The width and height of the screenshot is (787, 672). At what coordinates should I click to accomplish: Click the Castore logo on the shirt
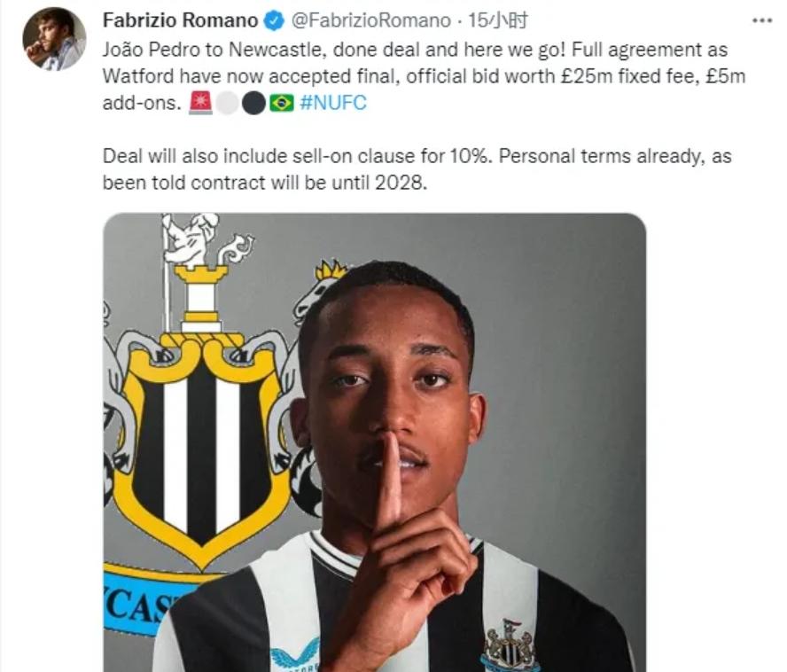click(295, 655)
